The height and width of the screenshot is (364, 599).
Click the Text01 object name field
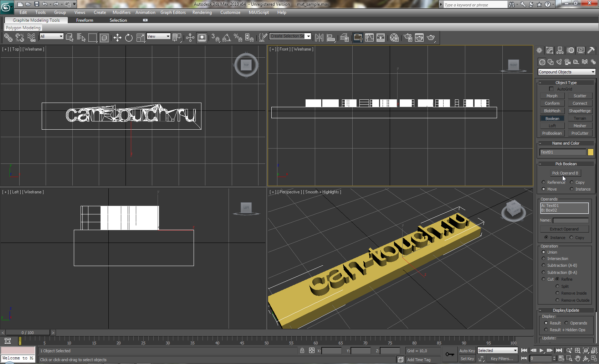(563, 152)
